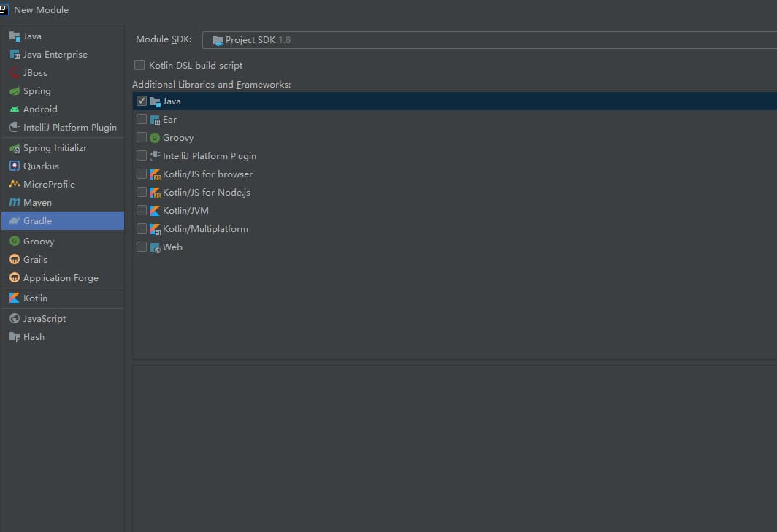
Task: Open the Module SDK dropdown
Action: [489, 40]
